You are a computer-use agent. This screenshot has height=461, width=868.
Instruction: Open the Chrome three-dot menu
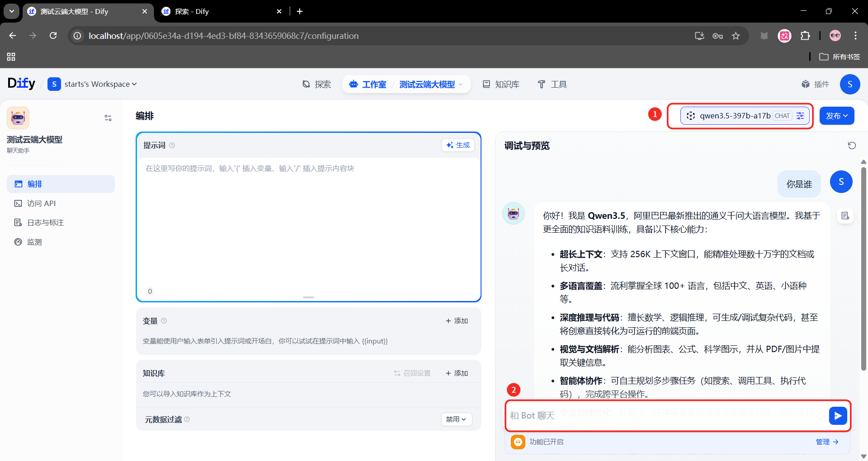[x=855, y=36]
